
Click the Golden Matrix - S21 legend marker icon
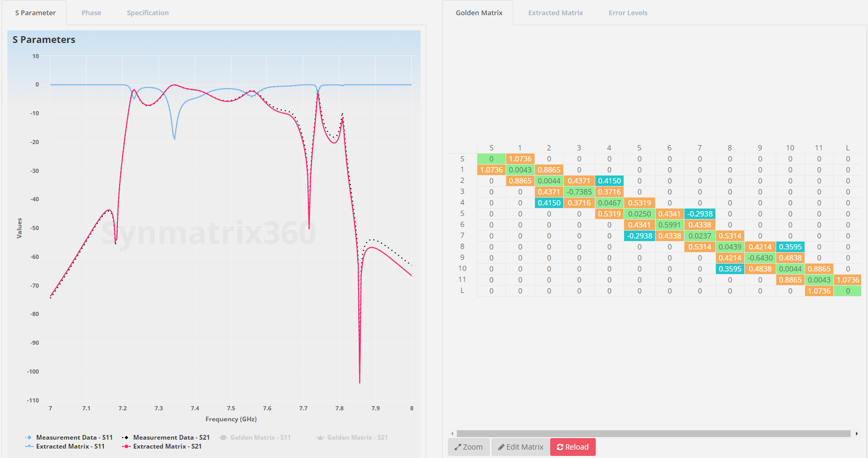pos(320,438)
